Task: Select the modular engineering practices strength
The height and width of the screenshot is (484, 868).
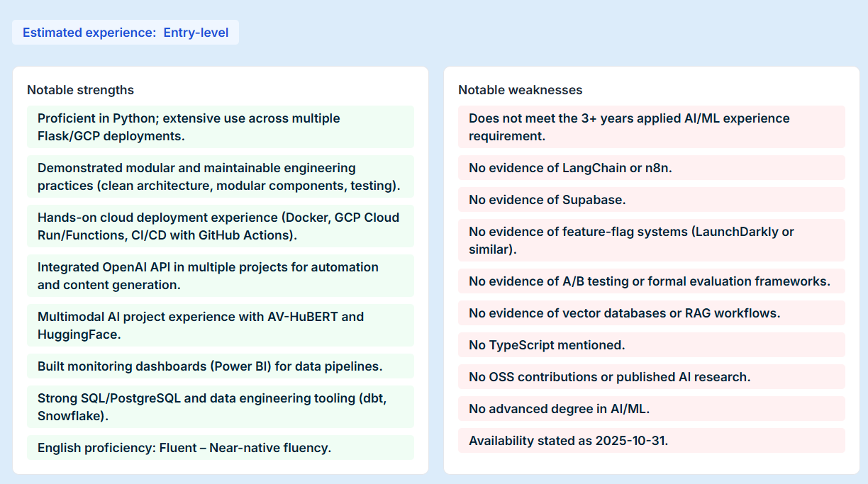Action: 220,176
